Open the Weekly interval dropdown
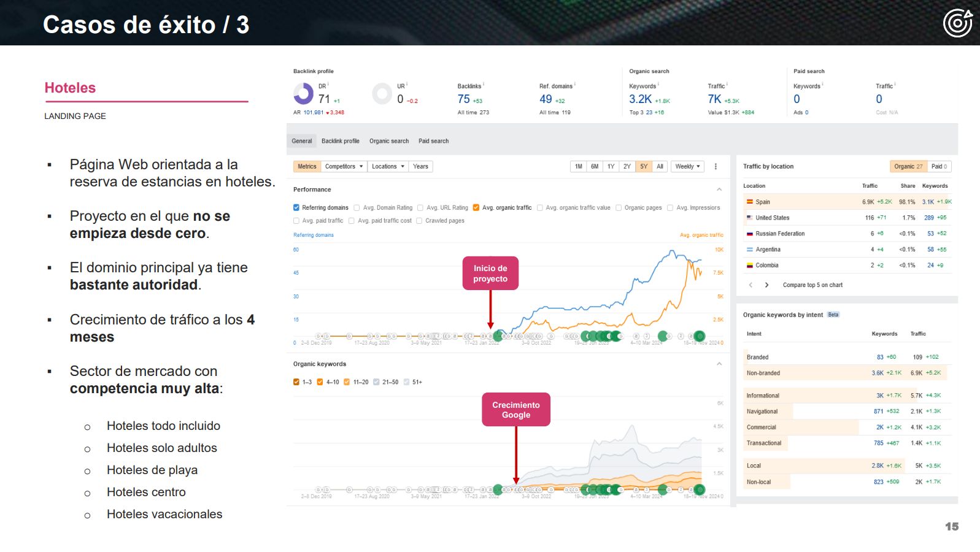Screen dimensions: 980x552 point(687,166)
